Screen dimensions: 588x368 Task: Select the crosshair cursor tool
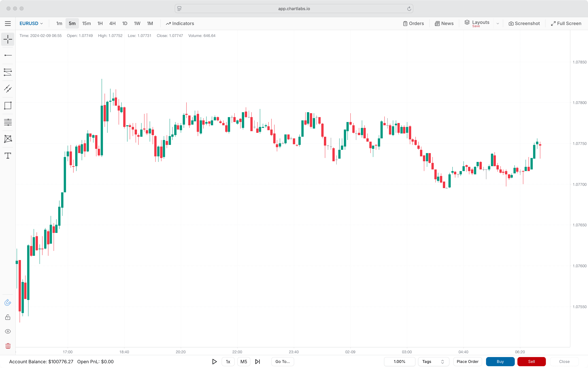pos(8,39)
